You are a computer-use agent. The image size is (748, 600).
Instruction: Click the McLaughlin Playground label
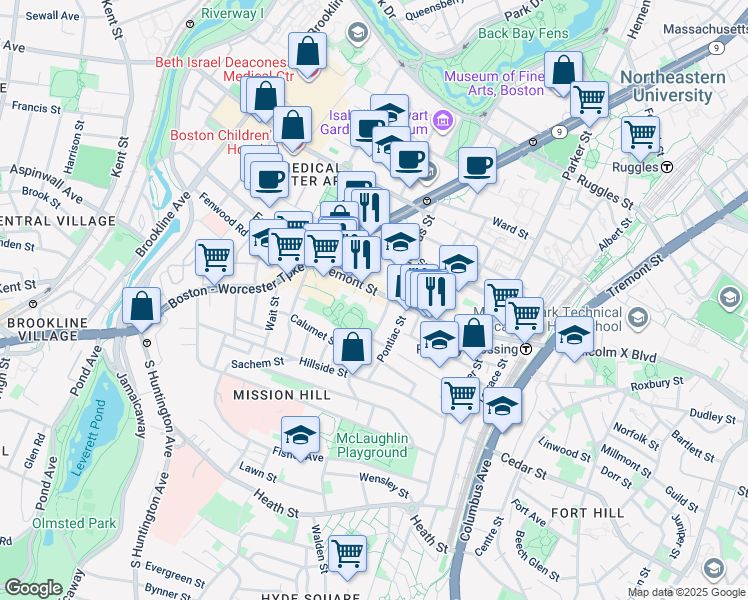[372, 445]
